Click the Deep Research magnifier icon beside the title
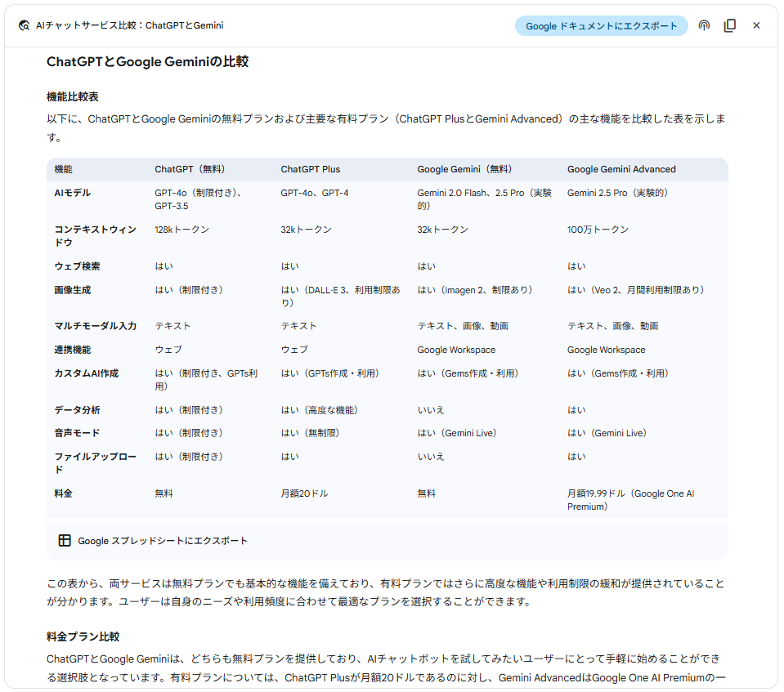This screenshot has width=784, height=692. point(24,25)
